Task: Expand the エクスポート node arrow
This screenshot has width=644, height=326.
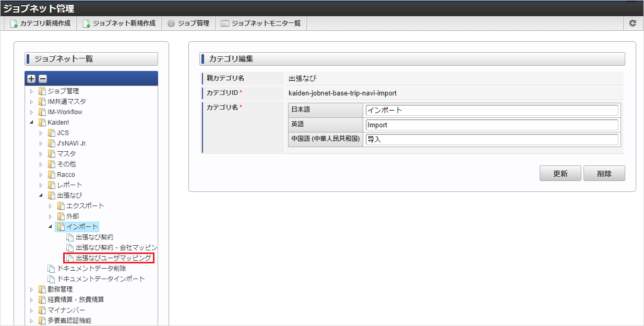Action: pos(50,206)
